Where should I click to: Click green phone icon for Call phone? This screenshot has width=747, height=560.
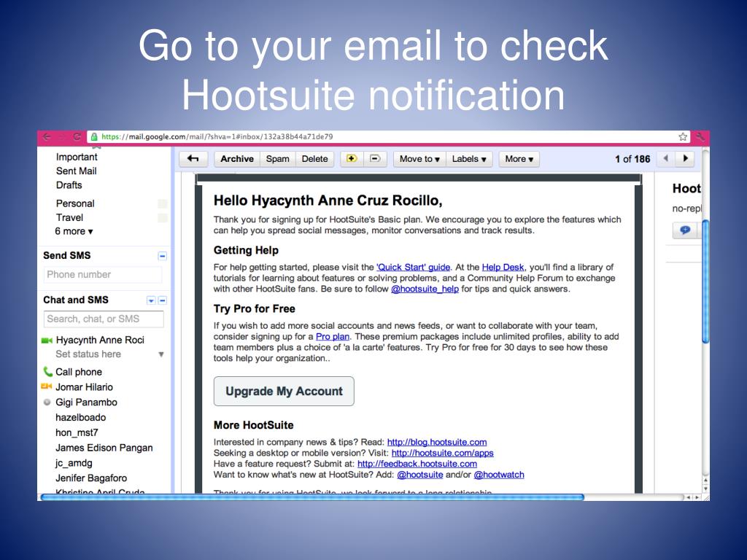click(47, 371)
